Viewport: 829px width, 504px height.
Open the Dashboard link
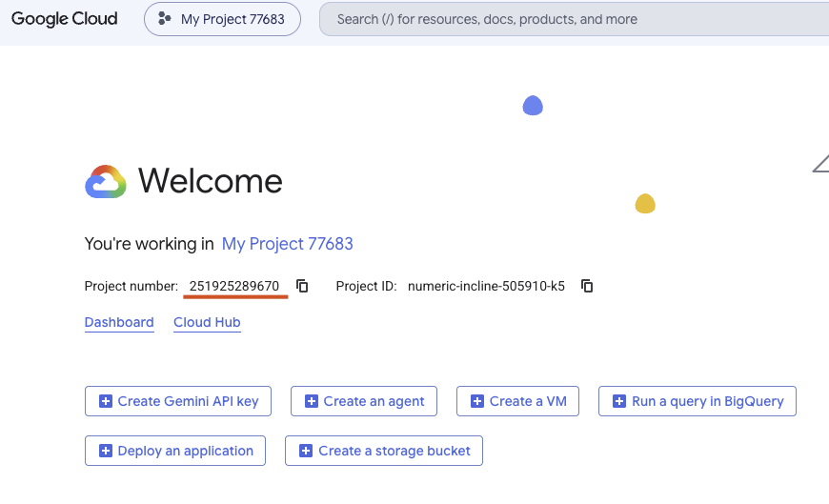click(x=119, y=322)
